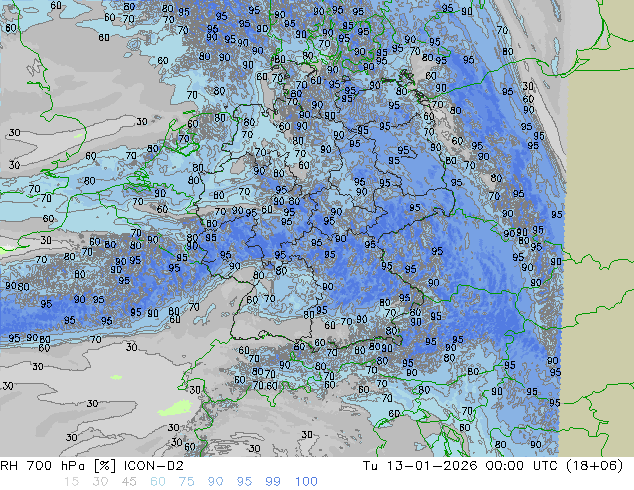Choose the 60 value in the bottom legend

(158, 481)
